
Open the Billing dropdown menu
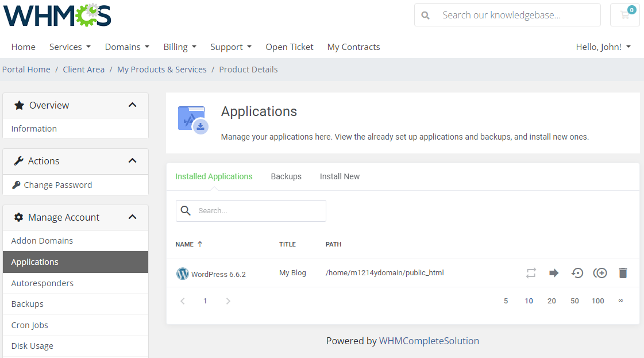pyautogui.click(x=180, y=47)
